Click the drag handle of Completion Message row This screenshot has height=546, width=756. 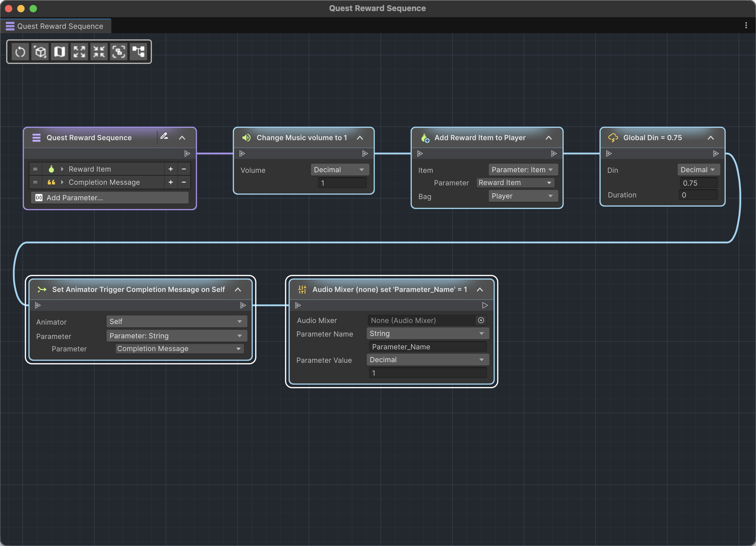35,182
